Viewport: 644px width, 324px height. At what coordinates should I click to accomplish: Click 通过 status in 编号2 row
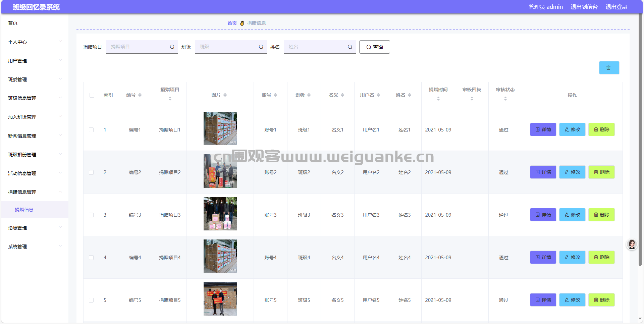(503, 172)
